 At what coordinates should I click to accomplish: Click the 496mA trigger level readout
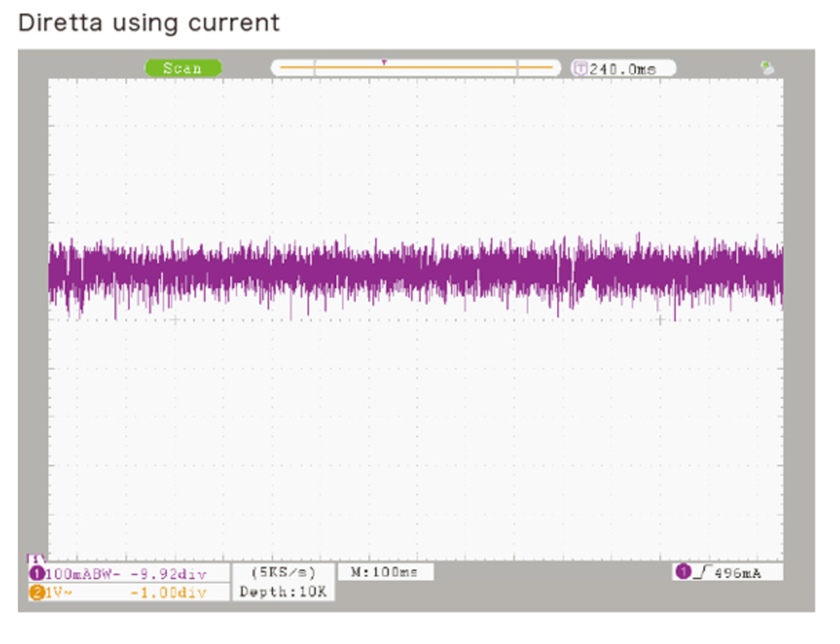738,573
